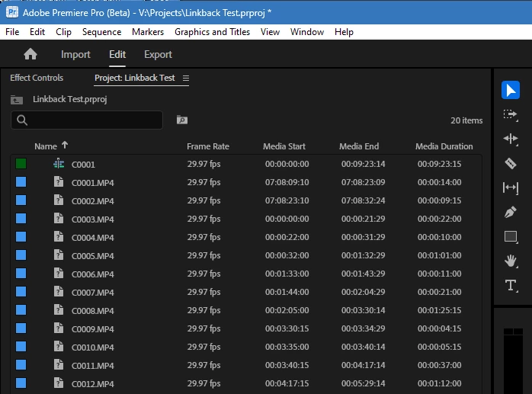The width and height of the screenshot is (532, 394).
Task: Select the Slip tool
Action: point(511,187)
